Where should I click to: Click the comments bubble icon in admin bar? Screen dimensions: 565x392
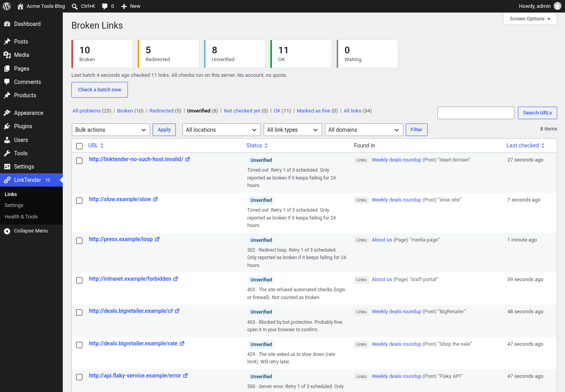coord(105,6)
